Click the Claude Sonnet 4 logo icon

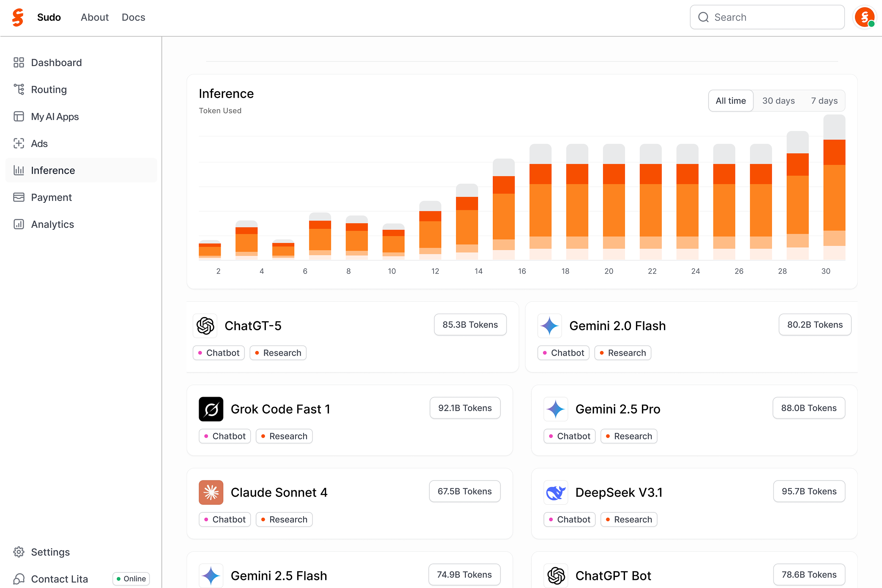211,492
